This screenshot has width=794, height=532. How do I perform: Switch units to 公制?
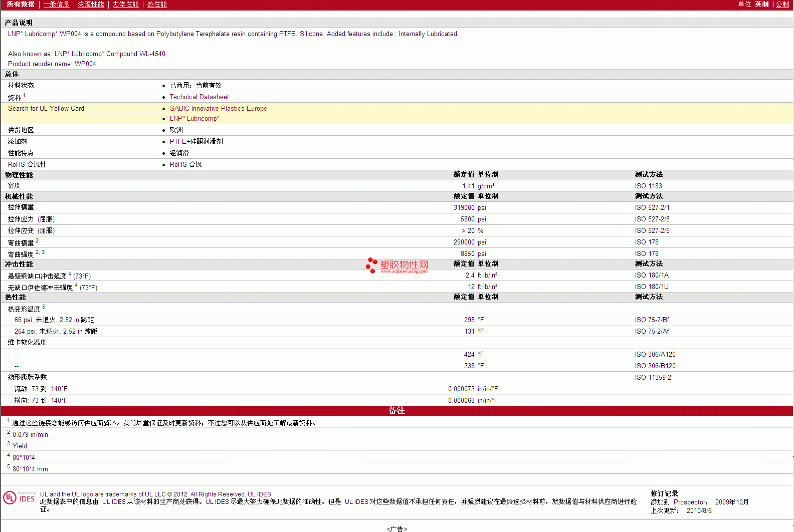[782, 5]
